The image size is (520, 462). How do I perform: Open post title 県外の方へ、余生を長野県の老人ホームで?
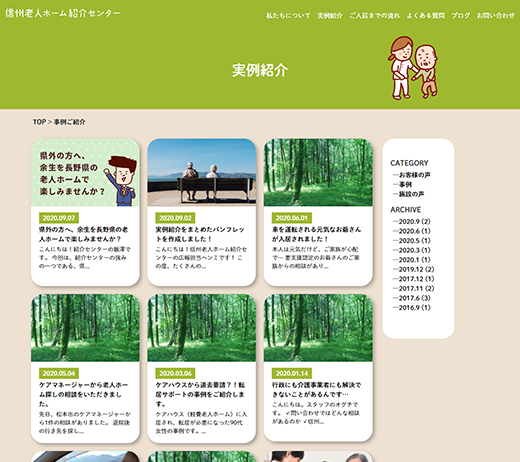coord(84,234)
